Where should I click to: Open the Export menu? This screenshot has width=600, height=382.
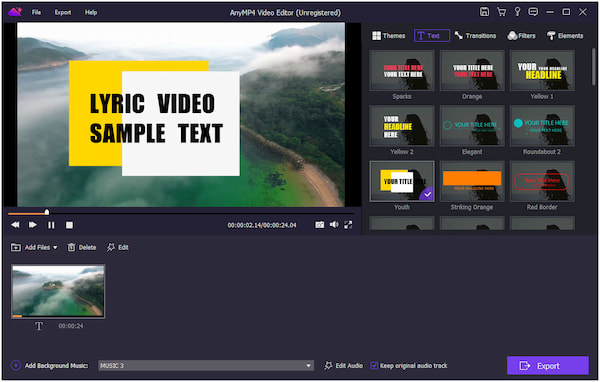[63, 12]
